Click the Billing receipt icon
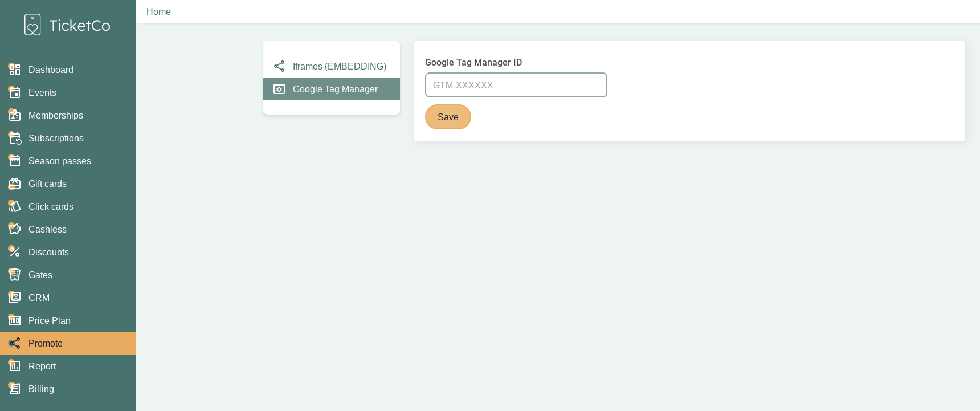 (x=15, y=389)
